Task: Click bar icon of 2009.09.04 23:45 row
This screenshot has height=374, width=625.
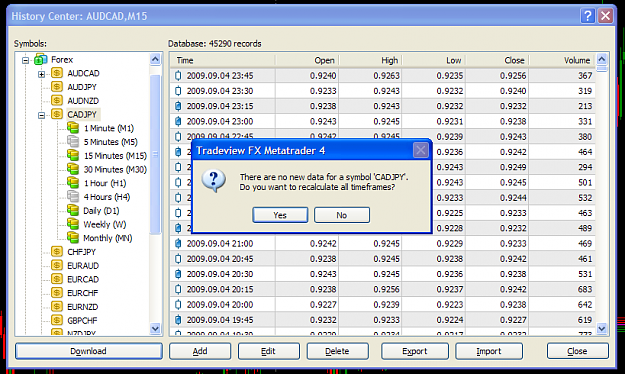Action: (x=178, y=75)
